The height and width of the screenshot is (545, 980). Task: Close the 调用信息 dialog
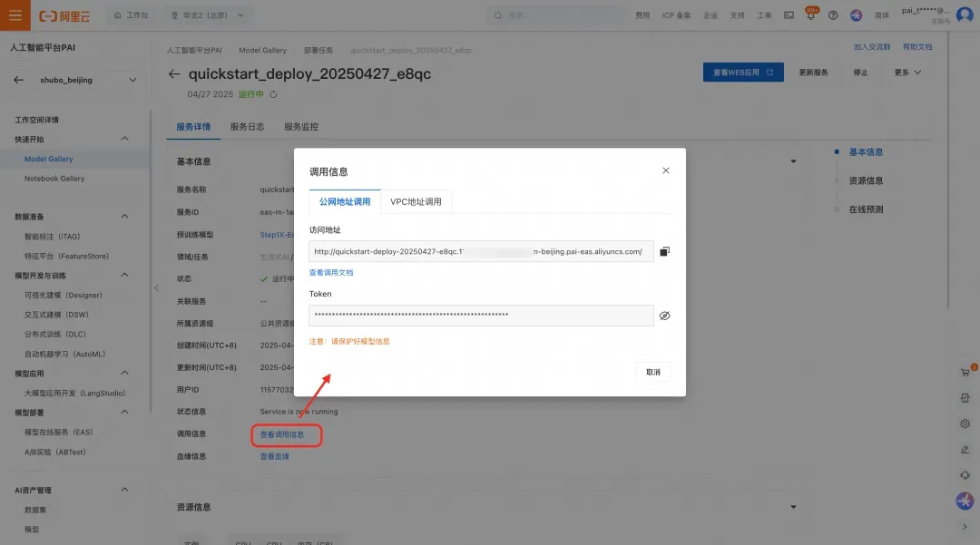click(x=666, y=170)
